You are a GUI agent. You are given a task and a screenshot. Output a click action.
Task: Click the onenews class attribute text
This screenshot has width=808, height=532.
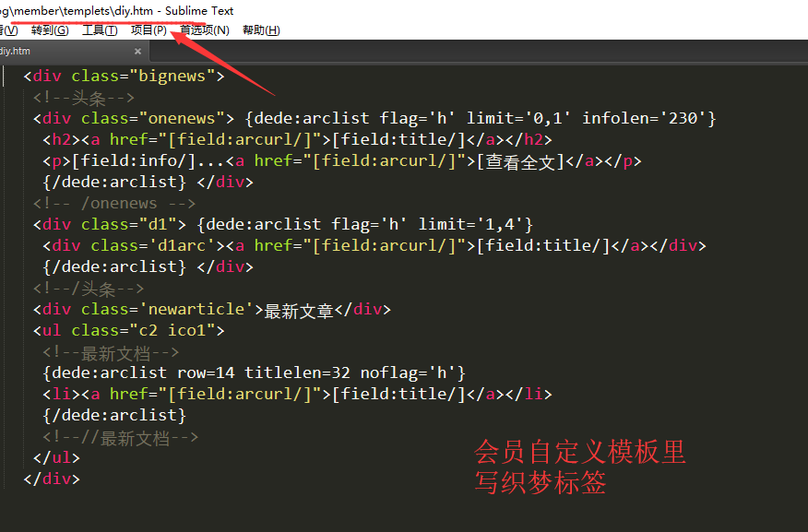coord(185,119)
